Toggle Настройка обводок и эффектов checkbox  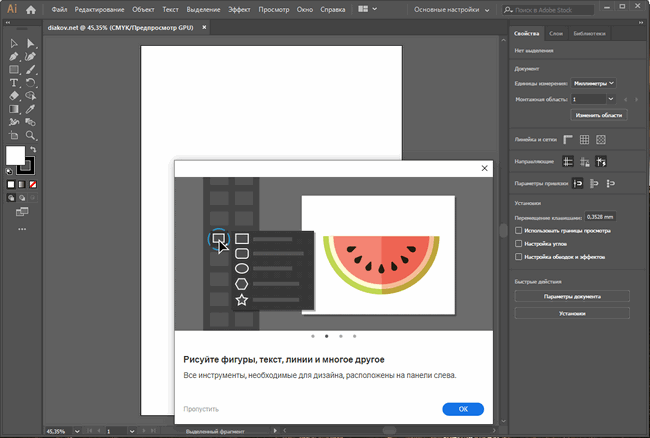[x=518, y=256]
